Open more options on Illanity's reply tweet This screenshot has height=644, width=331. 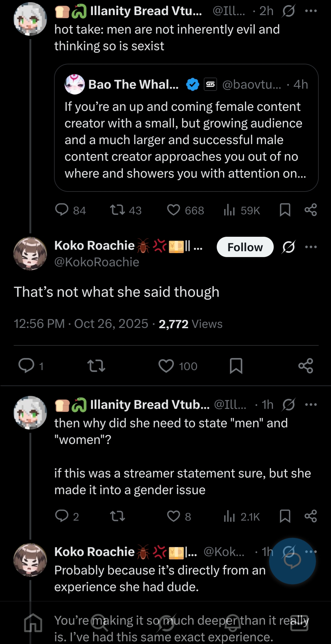311,405
